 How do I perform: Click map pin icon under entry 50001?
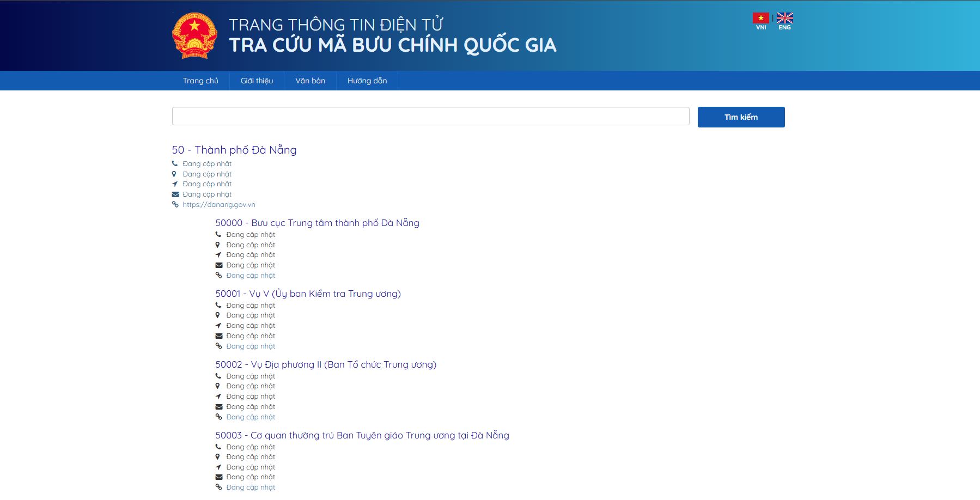[218, 315]
